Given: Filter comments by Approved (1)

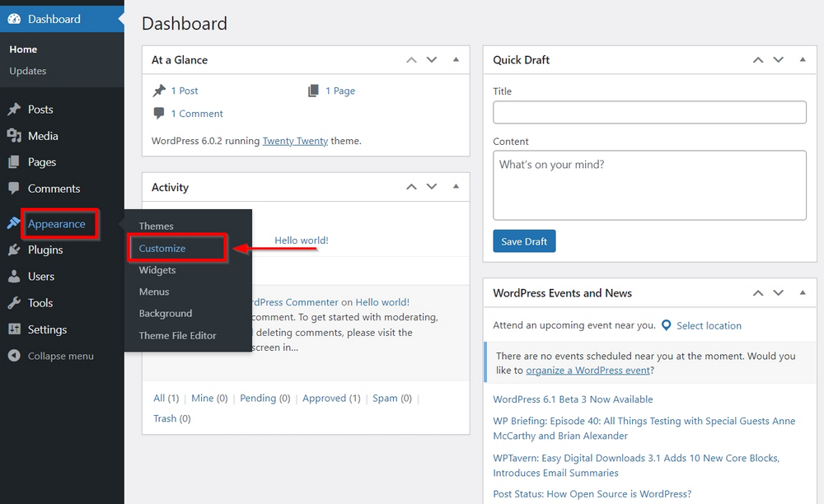Looking at the screenshot, I should [x=331, y=398].
